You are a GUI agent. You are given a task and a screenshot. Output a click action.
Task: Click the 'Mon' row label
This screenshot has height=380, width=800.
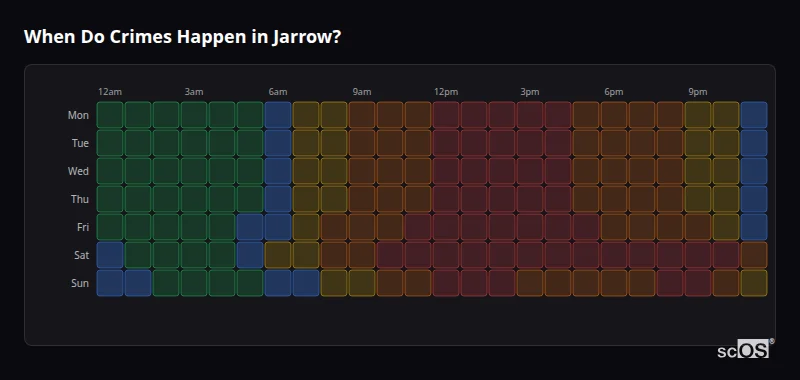78,115
